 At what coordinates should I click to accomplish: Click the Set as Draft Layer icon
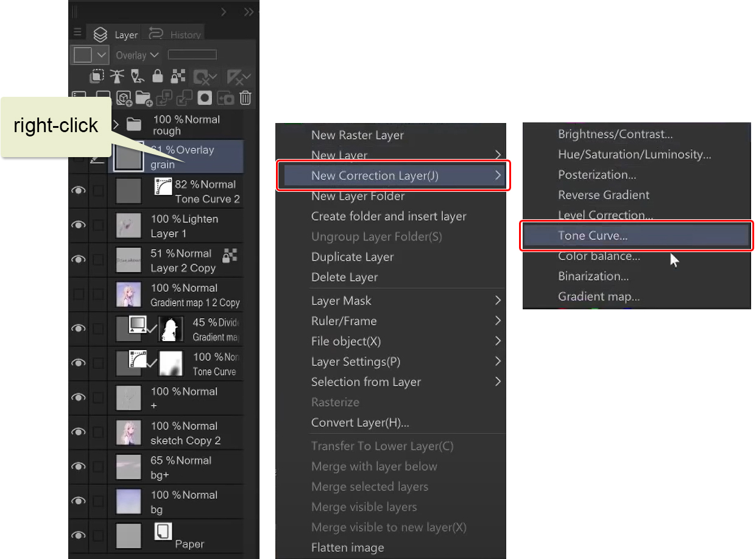click(138, 77)
